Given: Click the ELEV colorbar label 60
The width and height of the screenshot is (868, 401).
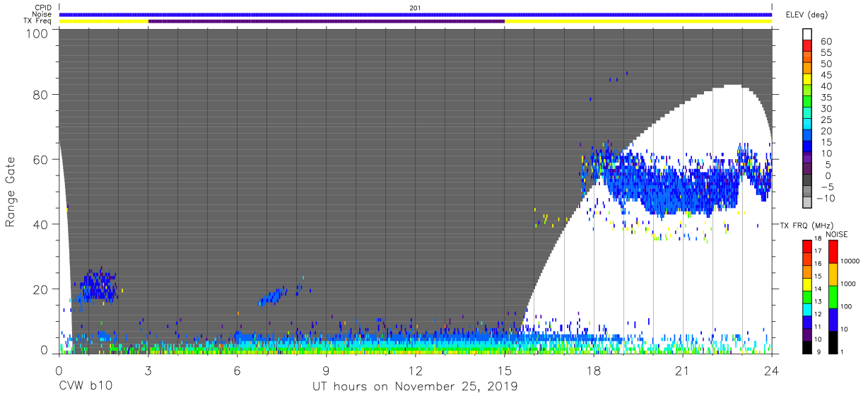Looking at the screenshot, I should click(x=825, y=40).
